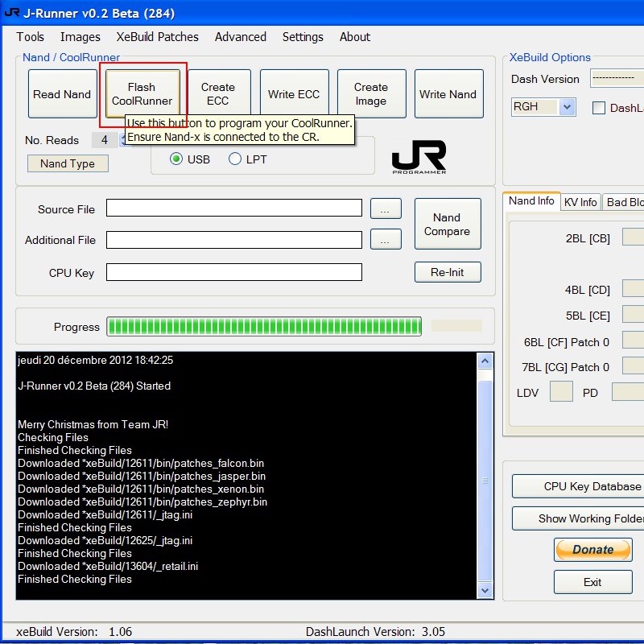Click the 6BL [CF] Patch 0 field
The width and height of the screenshot is (644, 644).
pyautogui.click(x=634, y=341)
